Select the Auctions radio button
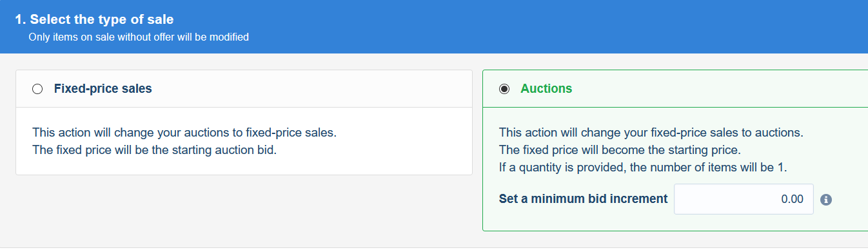 coord(504,89)
